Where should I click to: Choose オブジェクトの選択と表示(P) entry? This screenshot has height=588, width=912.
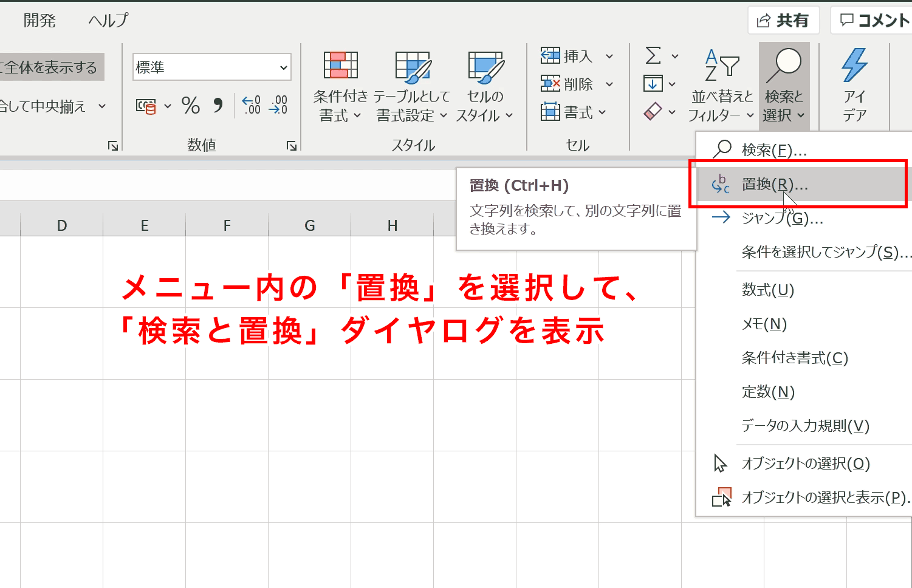coord(804,497)
